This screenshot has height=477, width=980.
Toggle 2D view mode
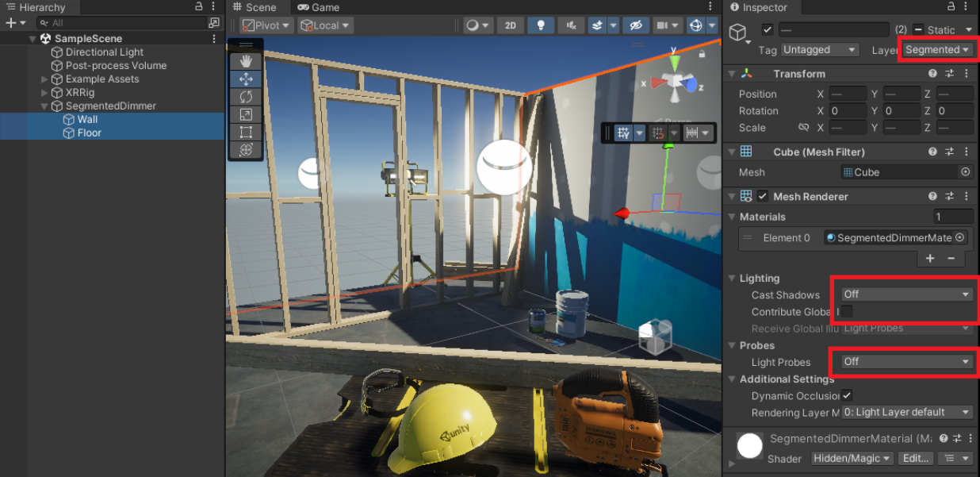coord(511,25)
